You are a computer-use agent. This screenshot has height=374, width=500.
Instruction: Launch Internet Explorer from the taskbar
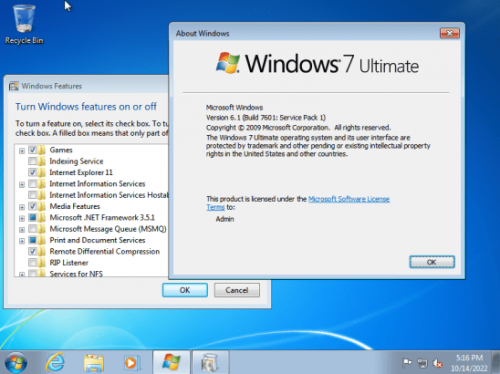(55, 362)
